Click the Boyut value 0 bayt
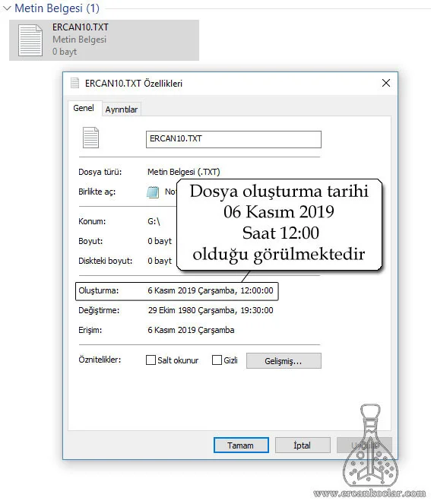Viewport: 431px width, 504px height. (x=160, y=241)
